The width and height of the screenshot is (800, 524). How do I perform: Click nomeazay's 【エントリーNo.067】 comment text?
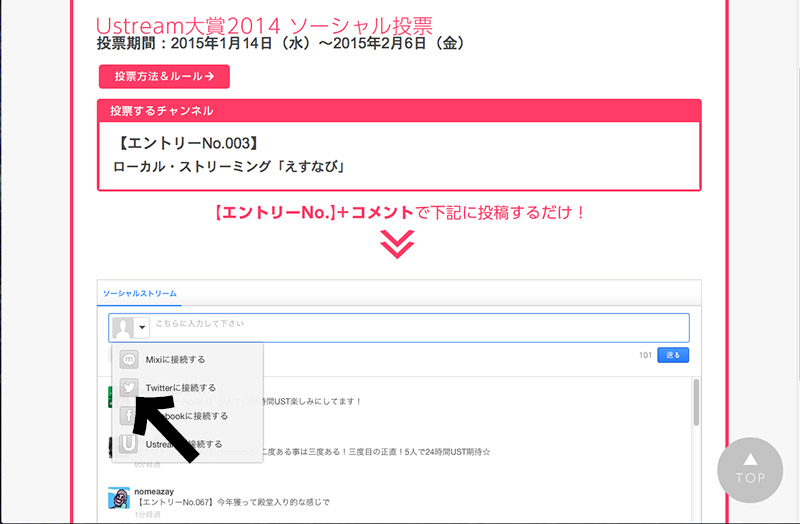click(232, 503)
